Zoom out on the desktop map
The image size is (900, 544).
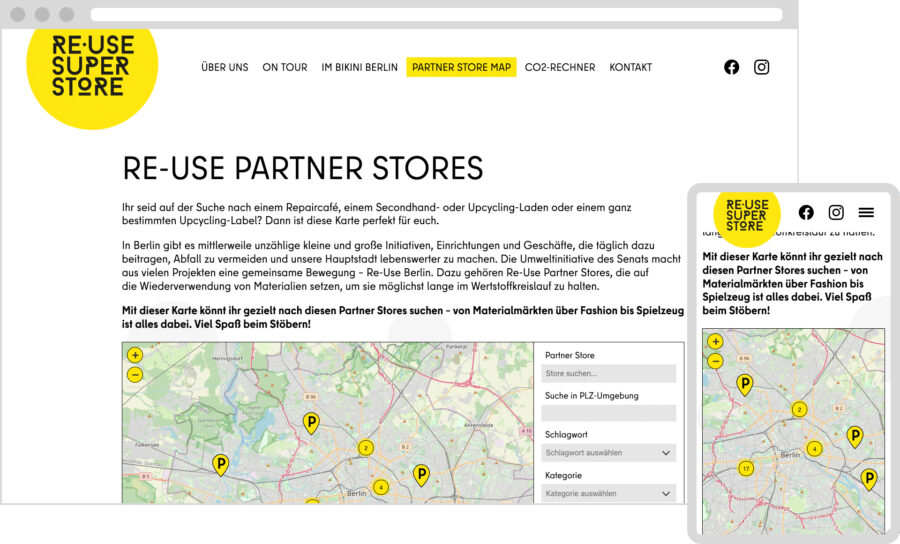pos(135,375)
